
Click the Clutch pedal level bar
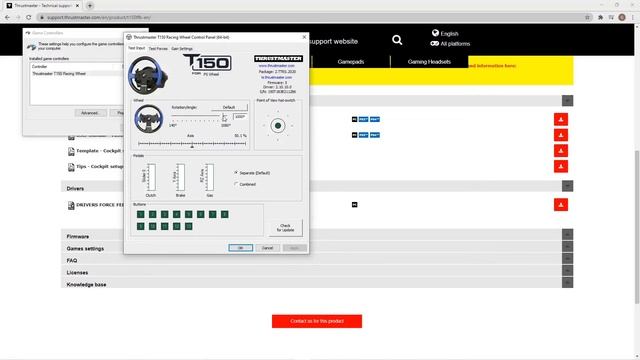[151, 177]
